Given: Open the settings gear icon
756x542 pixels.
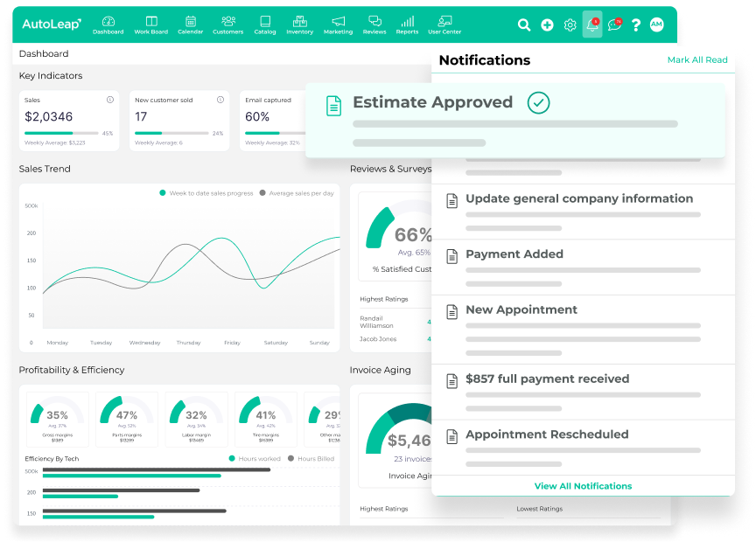Looking at the screenshot, I should [x=570, y=25].
